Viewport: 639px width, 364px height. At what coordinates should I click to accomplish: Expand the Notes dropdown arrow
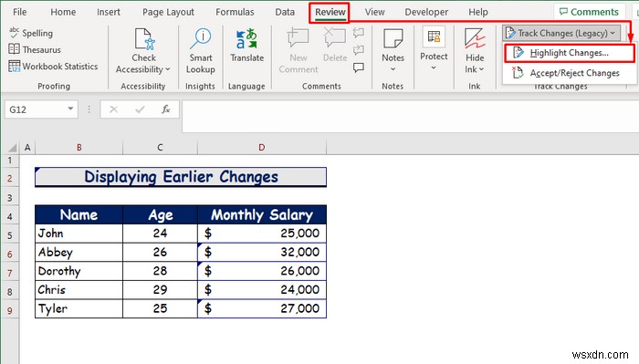(x=393, y=69)
